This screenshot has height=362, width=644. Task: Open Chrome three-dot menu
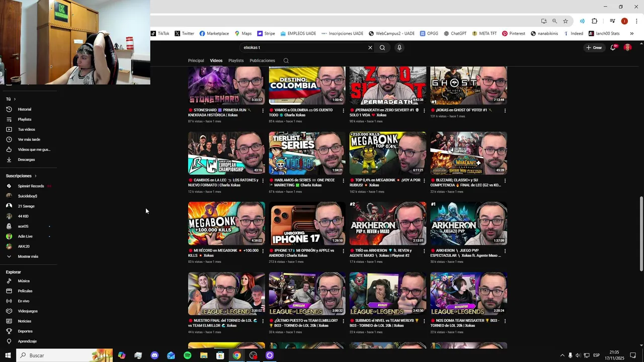pos(637,21)
